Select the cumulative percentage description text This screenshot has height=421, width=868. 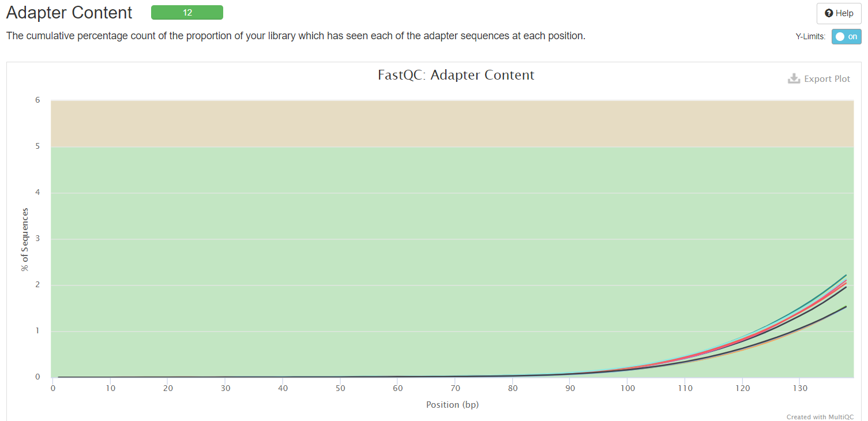click(x=294, y=35)
